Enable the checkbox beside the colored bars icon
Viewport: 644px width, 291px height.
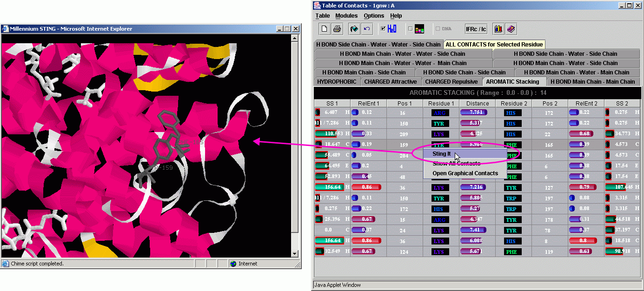pos(411,29)
